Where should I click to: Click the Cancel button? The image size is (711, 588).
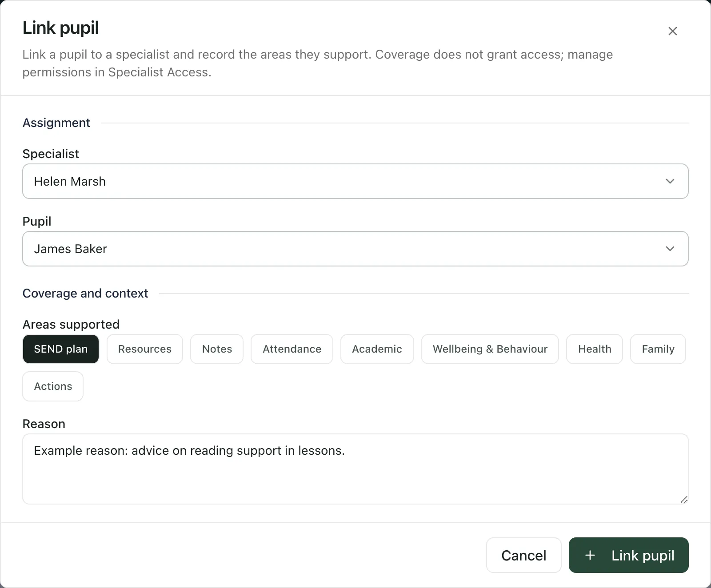coord(524,555)
